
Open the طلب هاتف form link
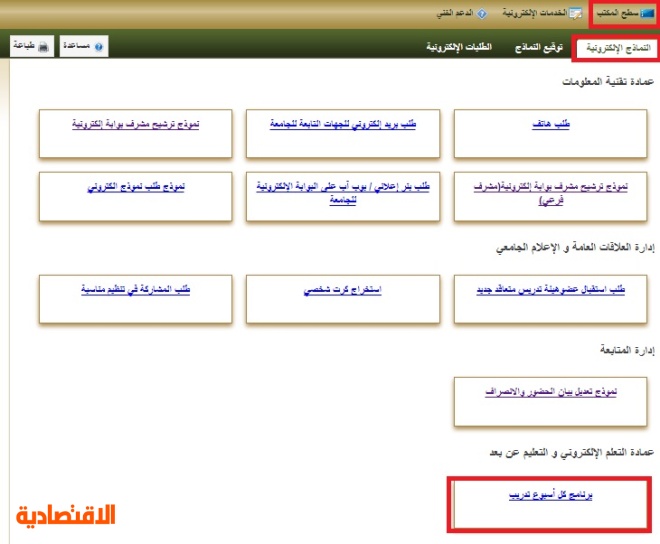tap(551, 124)
